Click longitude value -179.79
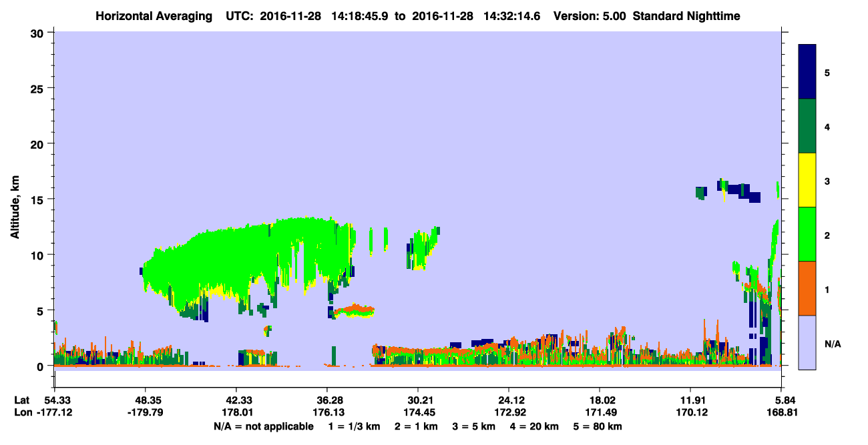868x445 pixels. pyautogui.click(x=146, y=413)
